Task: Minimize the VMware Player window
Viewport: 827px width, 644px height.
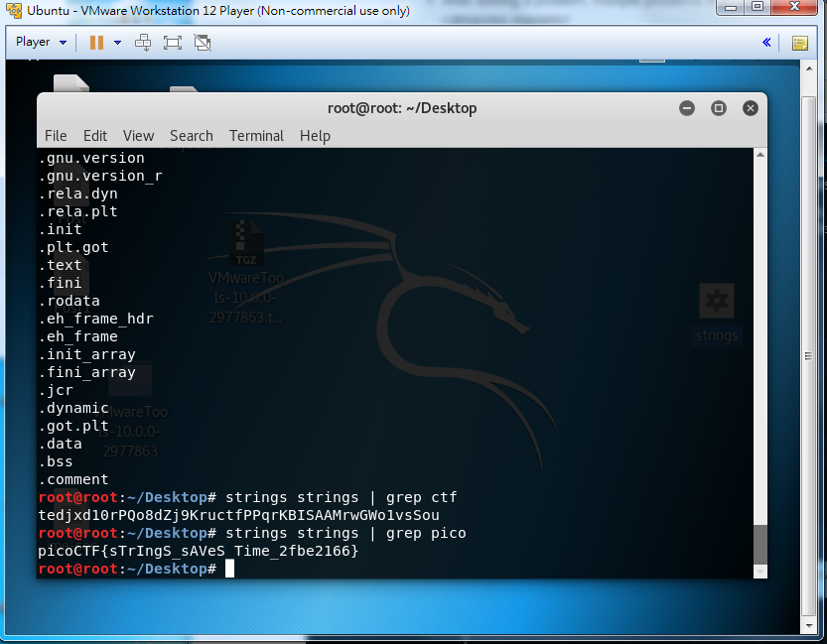Action: 731,7
